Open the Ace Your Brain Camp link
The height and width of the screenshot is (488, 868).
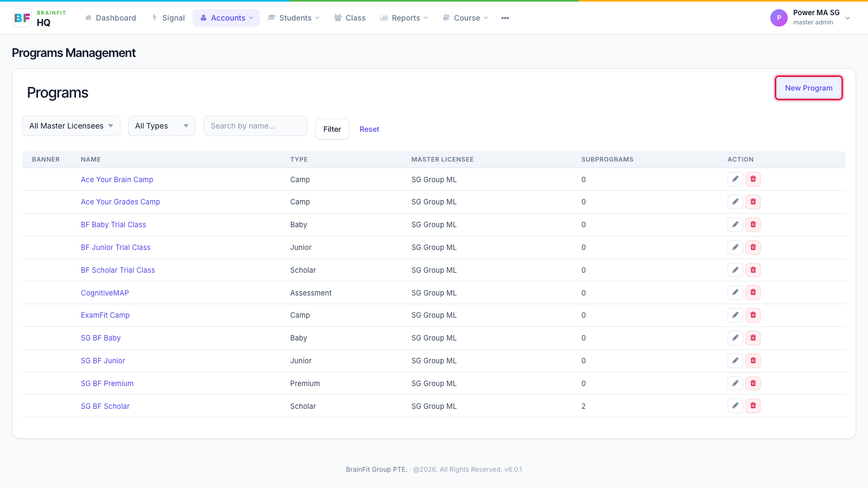click(x=117, y=179)
